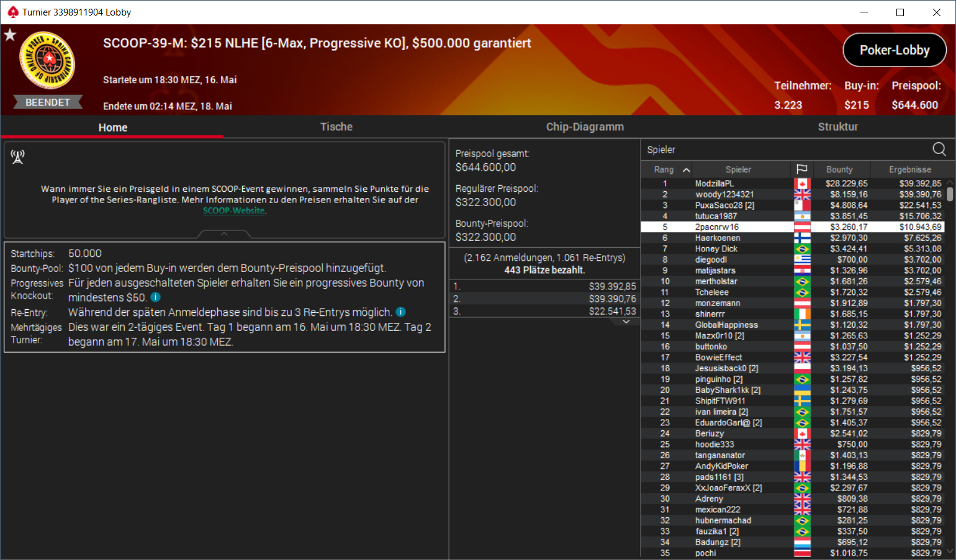Select highlighted player row 2pacnrw16
Image resolution: width=956 pixels, height=560 pixels.
793,227
